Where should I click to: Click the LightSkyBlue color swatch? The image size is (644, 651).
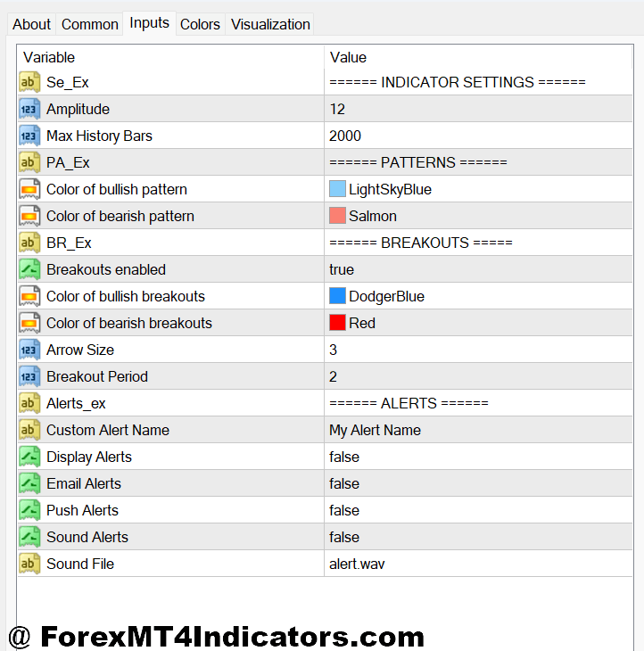337,189
